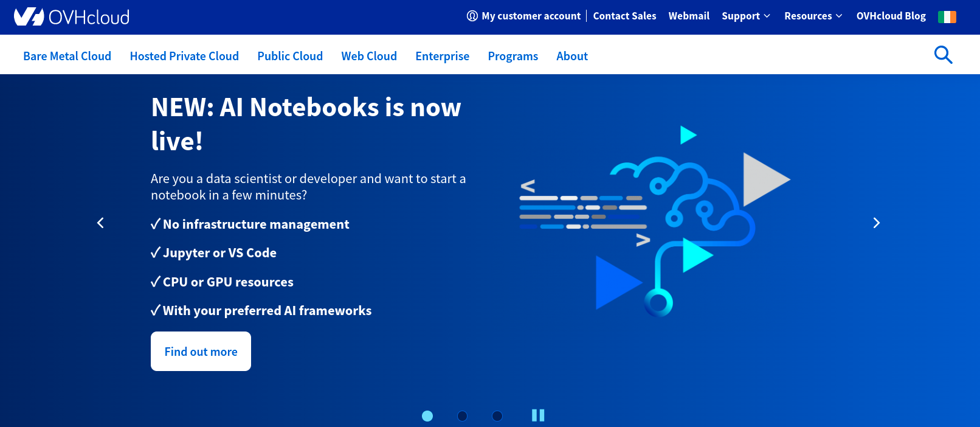Open the About menu
This screenshot has width=980, height=427.
[572, 56]
